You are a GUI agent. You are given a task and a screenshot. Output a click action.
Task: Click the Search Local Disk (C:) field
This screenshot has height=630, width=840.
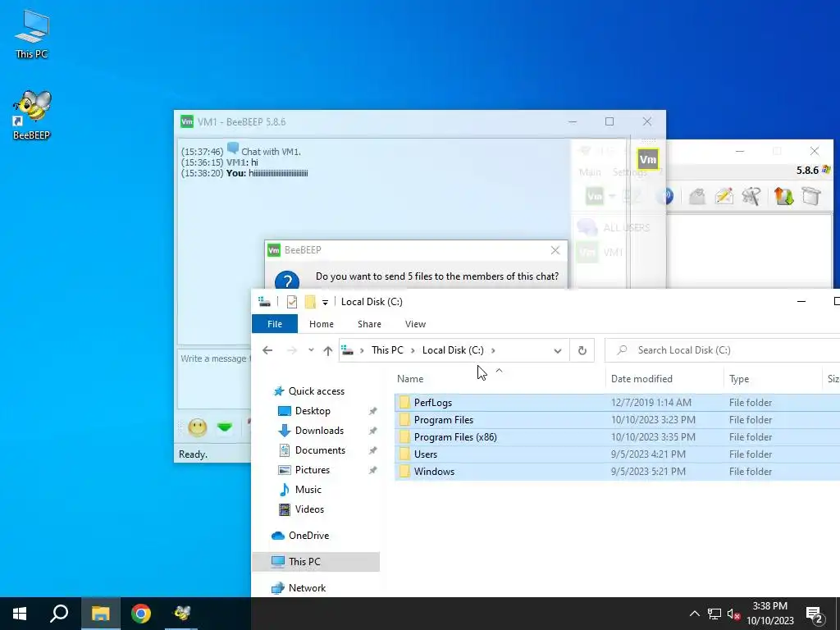724,350
